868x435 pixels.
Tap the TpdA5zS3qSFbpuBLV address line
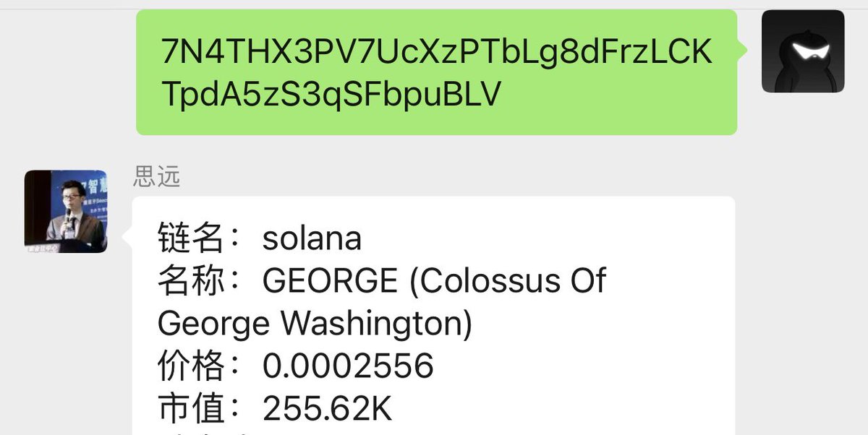(331, 94)
